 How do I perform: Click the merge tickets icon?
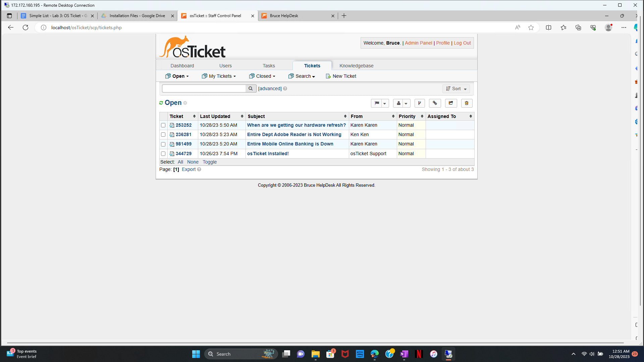(x=419, y=103)
